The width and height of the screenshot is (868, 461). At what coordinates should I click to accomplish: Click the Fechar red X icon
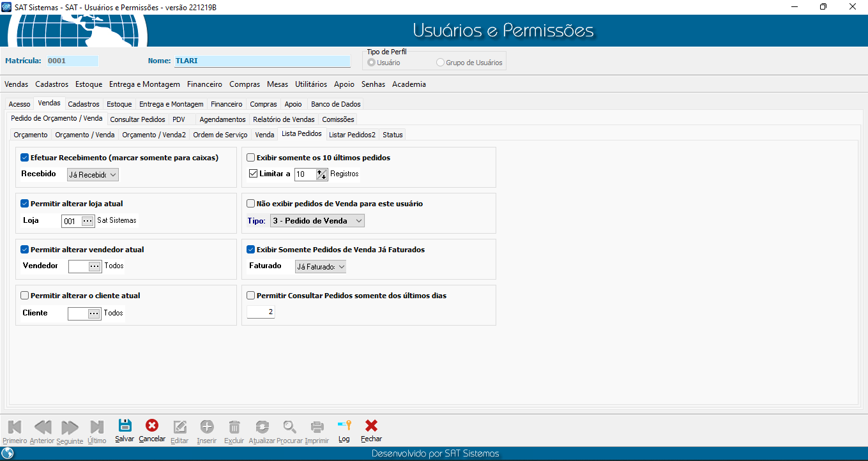[x=371, y=427]
